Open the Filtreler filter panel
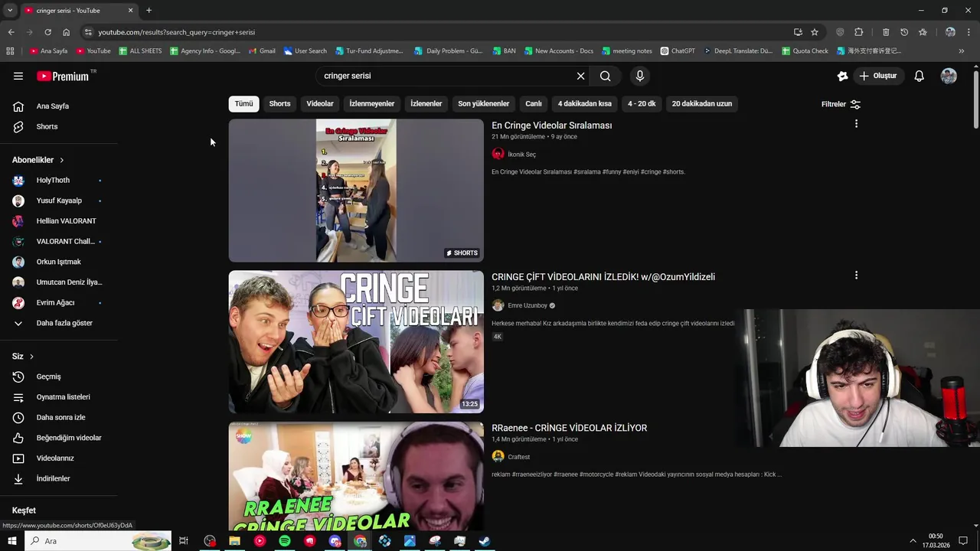This screenshot has width=980, height=551. 841,104
